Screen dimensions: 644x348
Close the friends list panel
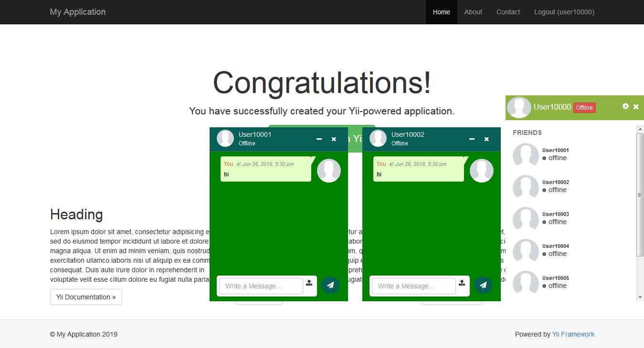coord(636,107)
